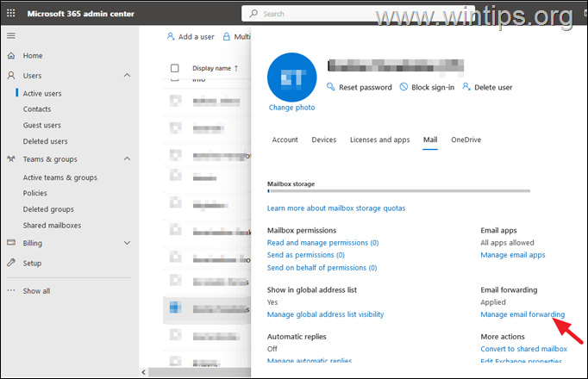Screen dimensions: 588x379
Task: Select the Mail tab
Action: (430, 140)
